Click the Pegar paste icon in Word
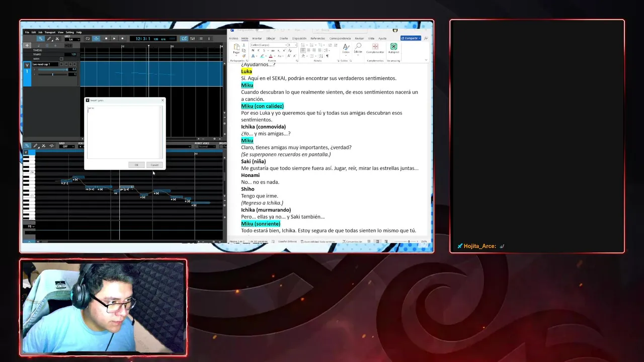 [236, 47]
